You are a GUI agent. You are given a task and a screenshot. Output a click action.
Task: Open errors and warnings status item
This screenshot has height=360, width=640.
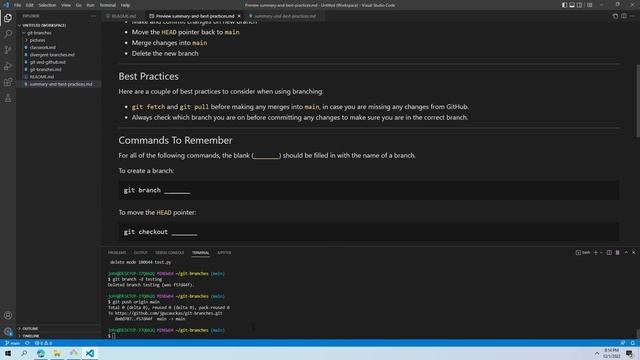point(43,343)
